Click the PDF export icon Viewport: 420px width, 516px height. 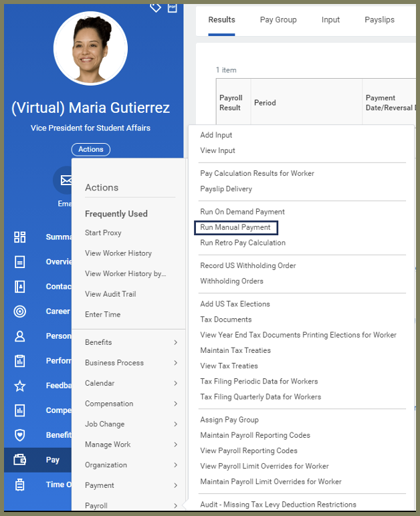(x=172, y=7)
